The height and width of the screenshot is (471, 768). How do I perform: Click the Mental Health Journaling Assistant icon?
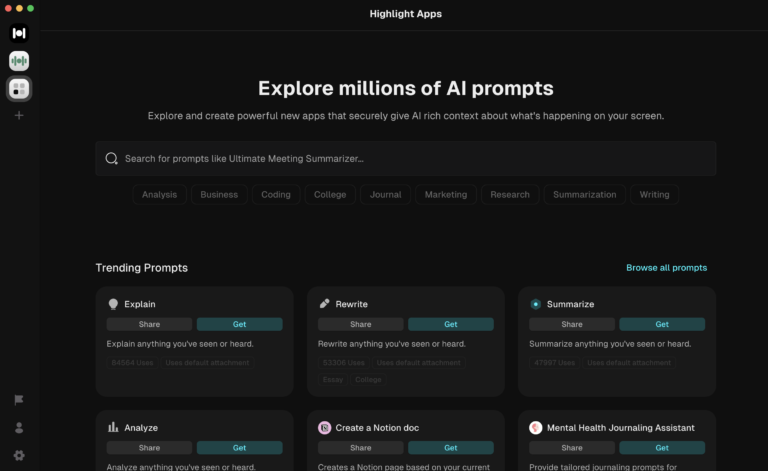(536, 428)
